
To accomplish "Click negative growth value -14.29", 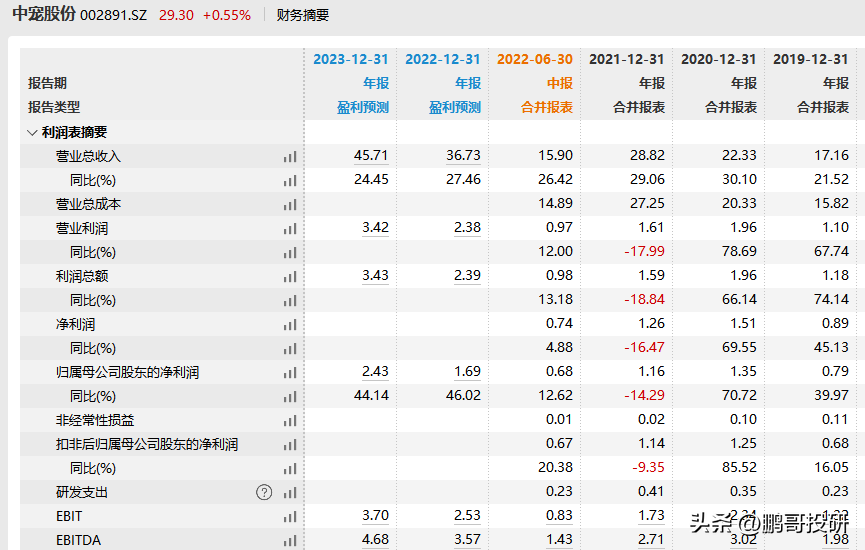I will point(644,396).
